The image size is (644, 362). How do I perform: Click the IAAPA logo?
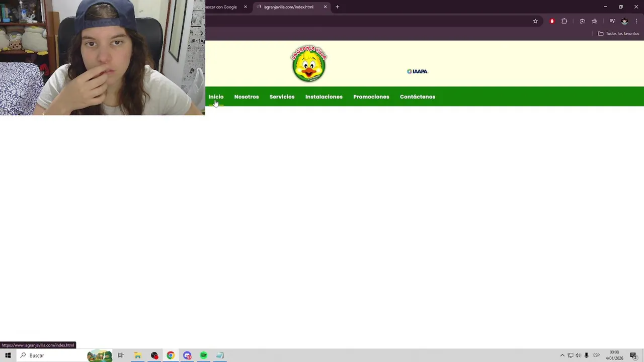pos(417,71)
